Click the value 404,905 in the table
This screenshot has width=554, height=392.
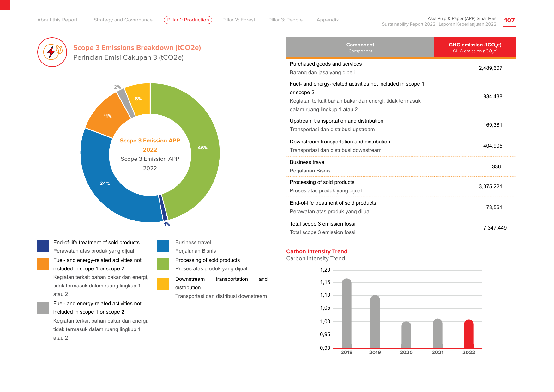pos(493,146)
